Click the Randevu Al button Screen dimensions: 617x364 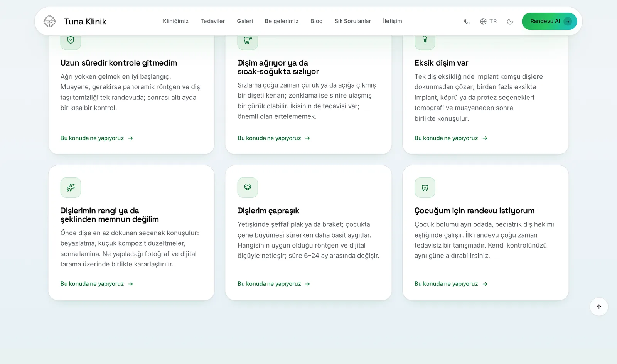(549, 21)
